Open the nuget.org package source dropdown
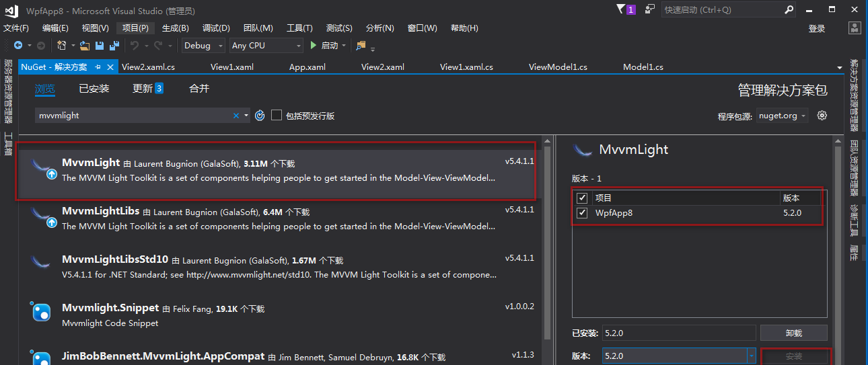Viewport: 868px width, 365px height. click(783, 116)
